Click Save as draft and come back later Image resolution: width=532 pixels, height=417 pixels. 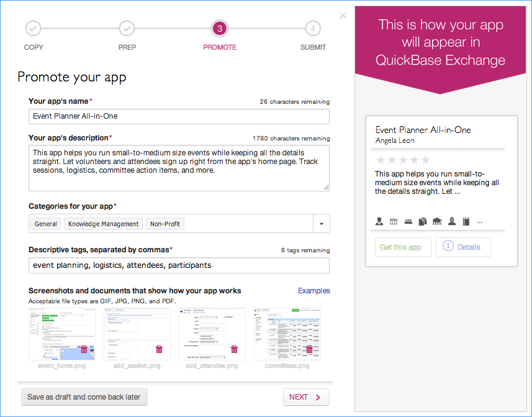click(84, 397)
